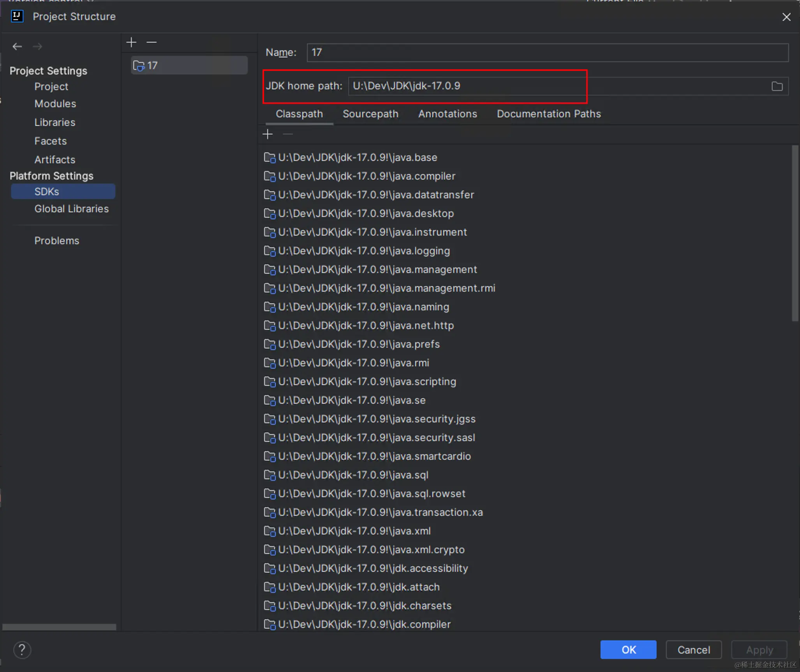Select the java.base classpath entry

[358, 157]
